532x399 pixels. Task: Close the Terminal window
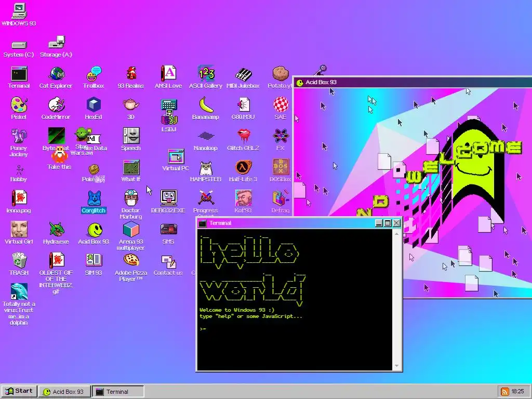tap(396, 223)
